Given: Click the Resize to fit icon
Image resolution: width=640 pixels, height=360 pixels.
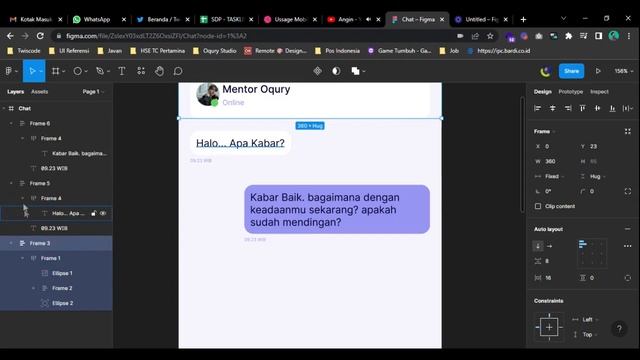Looking at the screenshot, I should (628, 131).
